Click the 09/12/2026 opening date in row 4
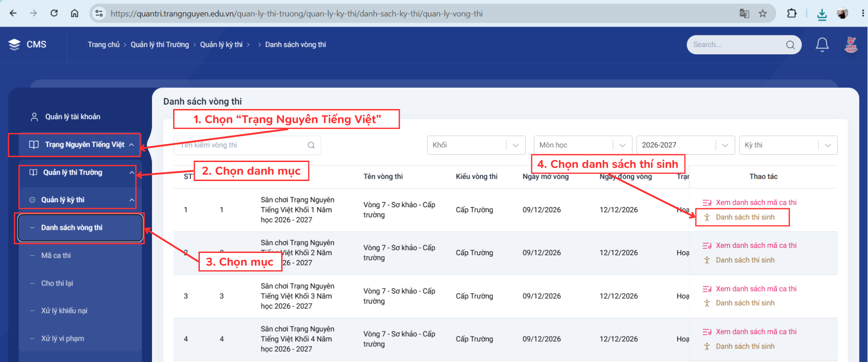Screen dimensions: 868x362 [x=542, y=339]
